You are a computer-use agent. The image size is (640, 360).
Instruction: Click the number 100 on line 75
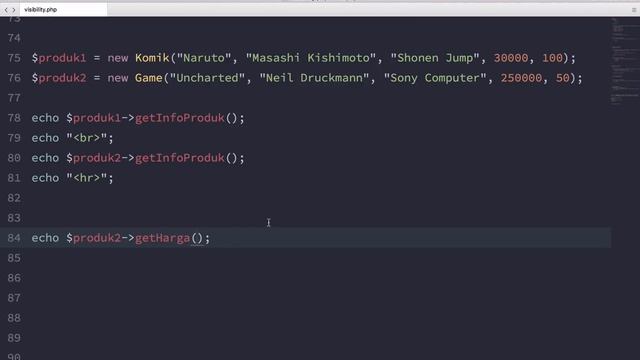click(x=552, y=58)
